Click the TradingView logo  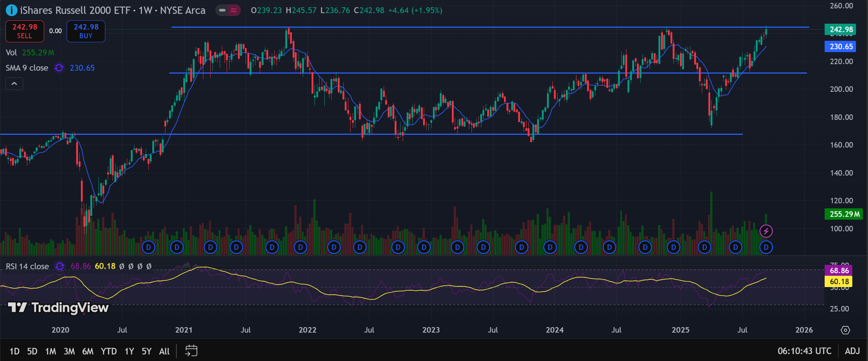pyautogui.click(x=58, y=308)
